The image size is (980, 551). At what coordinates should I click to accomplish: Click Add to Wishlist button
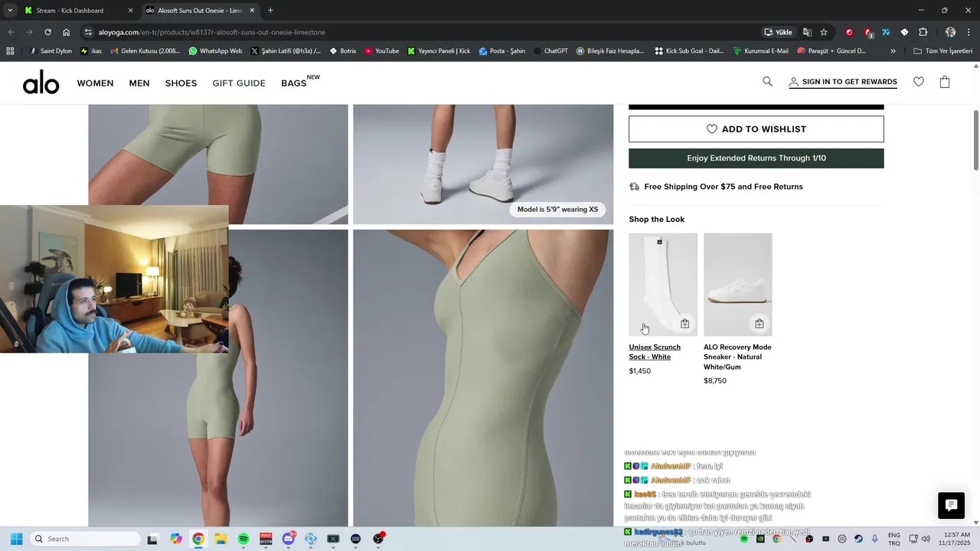point(756,129)
